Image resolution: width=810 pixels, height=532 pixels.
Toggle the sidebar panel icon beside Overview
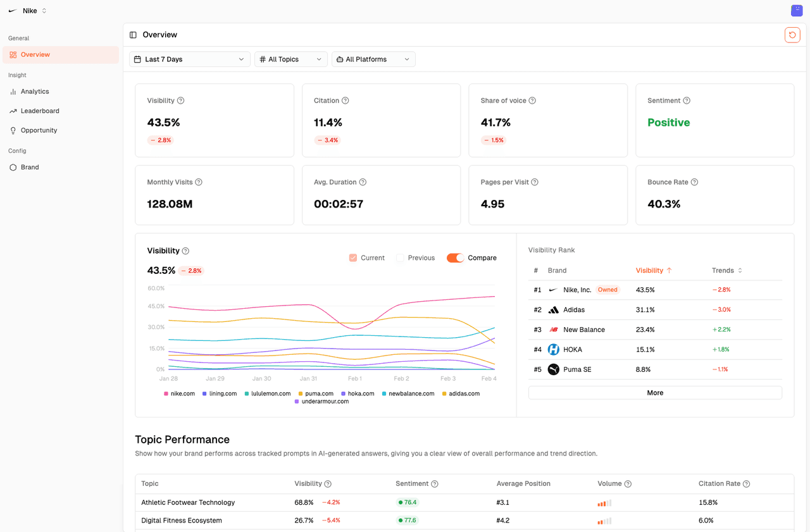pyautogui.click(x=133, y=35)
